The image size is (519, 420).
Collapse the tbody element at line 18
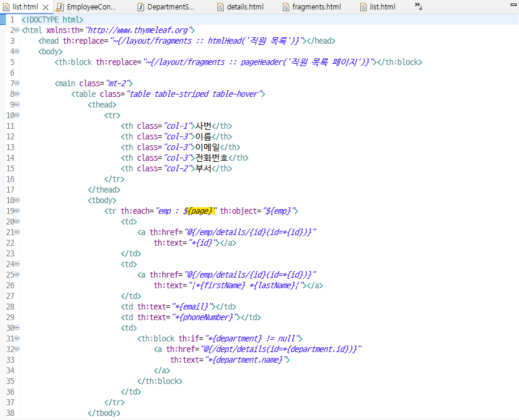click(x=17, y=200)
